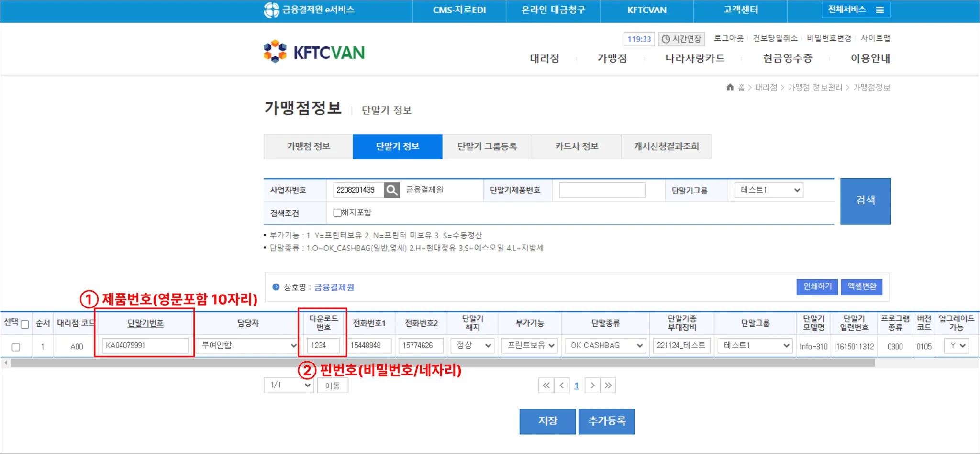Open 고객센터 in top bar
Screen dimensions: 980x454
pos(741,10)
